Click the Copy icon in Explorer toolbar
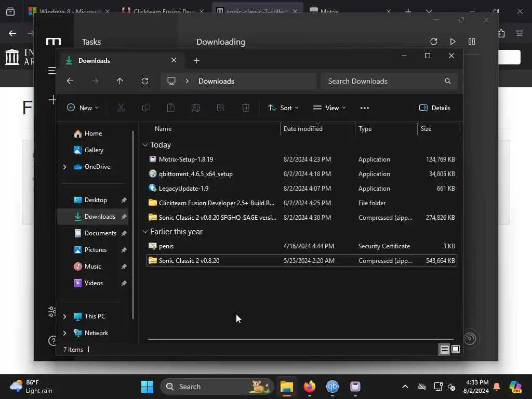The image size is (532, 399). pyautogui.click(x=146, y=108)
